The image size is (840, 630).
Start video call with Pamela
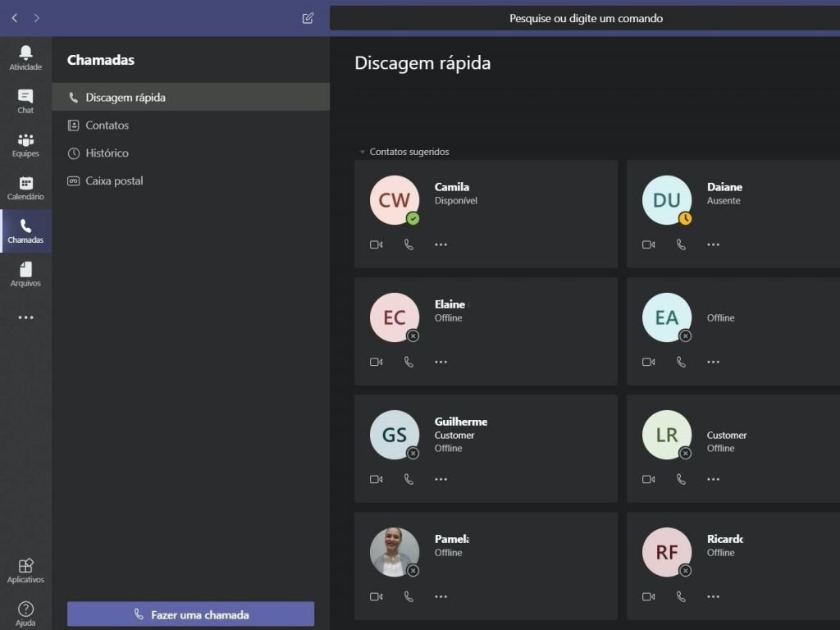[376, 597]
